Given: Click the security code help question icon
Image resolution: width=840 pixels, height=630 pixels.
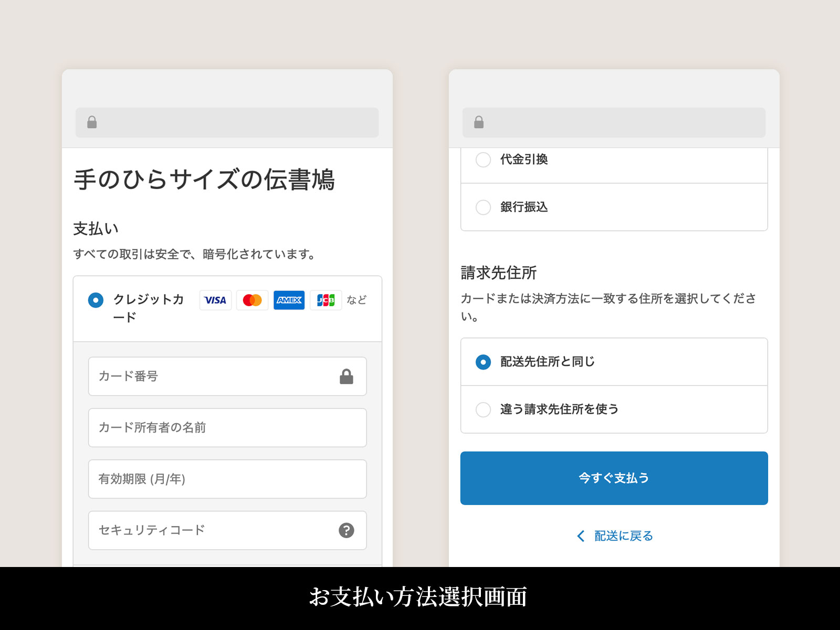Looking at the screenshot, I should click(346, 530).
